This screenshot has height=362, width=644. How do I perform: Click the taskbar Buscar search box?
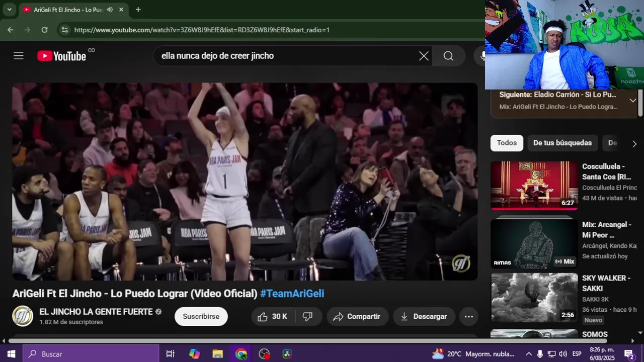click(x=91, y=354)
